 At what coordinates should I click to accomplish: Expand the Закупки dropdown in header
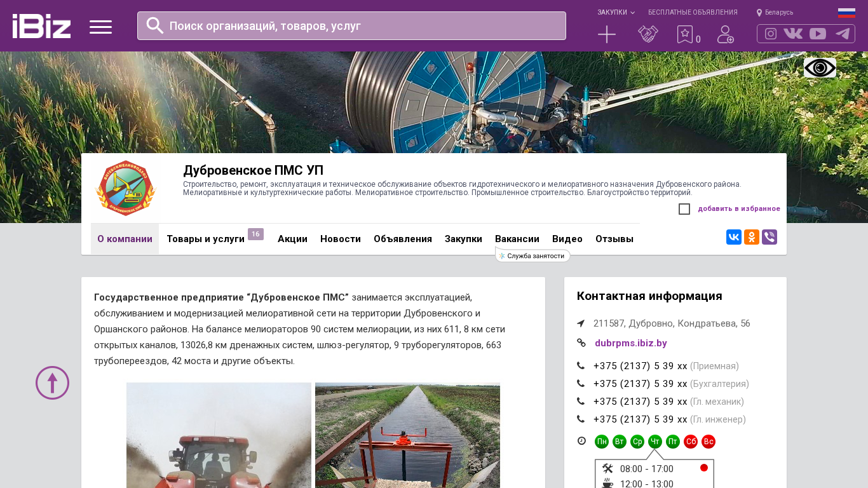tap(616, 12)
